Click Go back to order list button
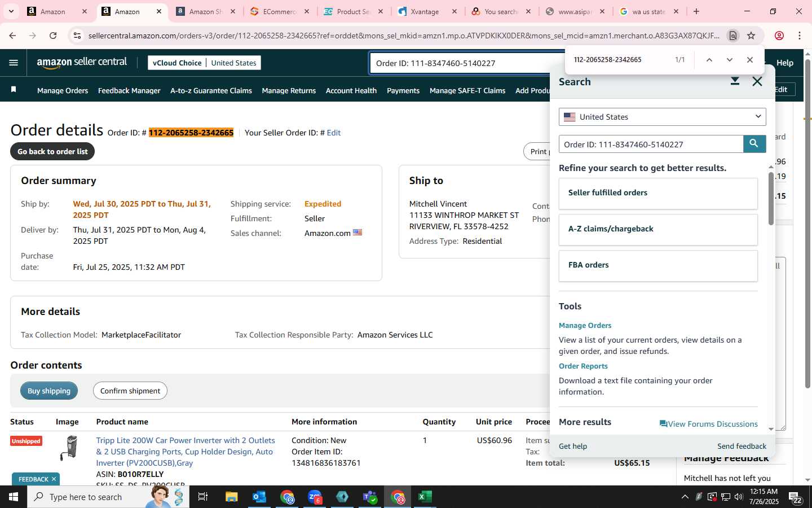812x508 pixels. pos(52,151)
